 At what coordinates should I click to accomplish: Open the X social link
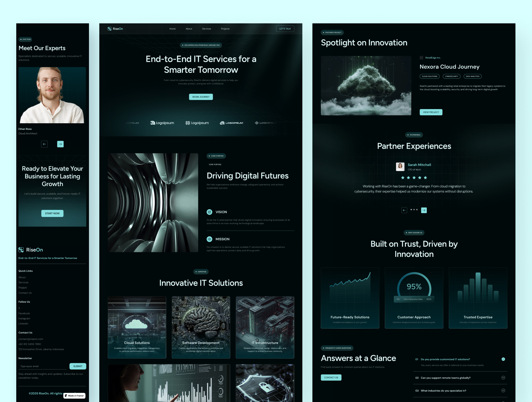pos(19,308)
